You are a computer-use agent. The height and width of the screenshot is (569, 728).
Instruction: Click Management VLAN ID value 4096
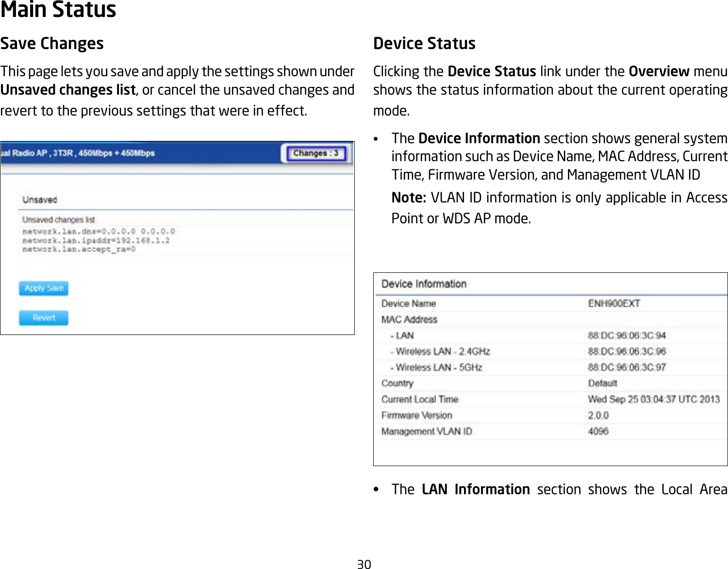(598, 432)
